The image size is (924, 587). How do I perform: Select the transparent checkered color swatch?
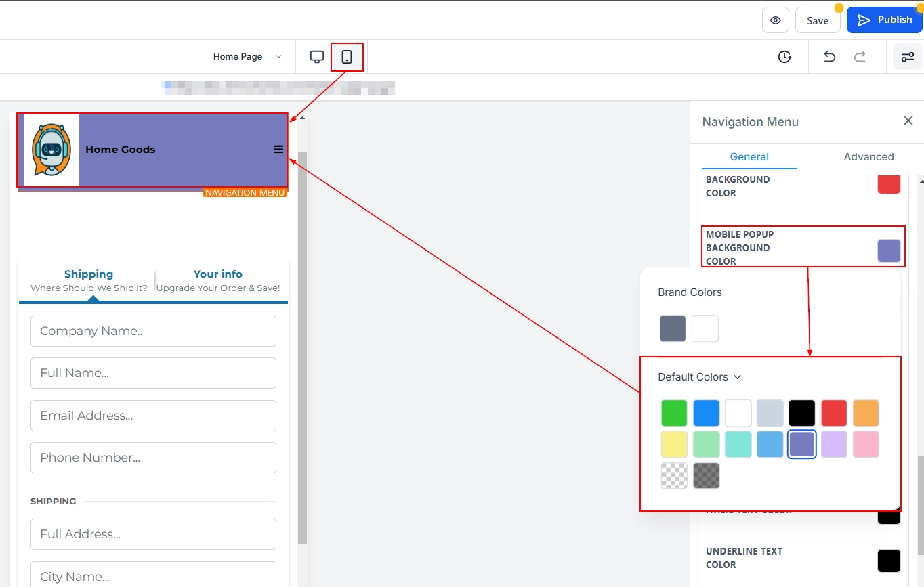pos(674,476)
